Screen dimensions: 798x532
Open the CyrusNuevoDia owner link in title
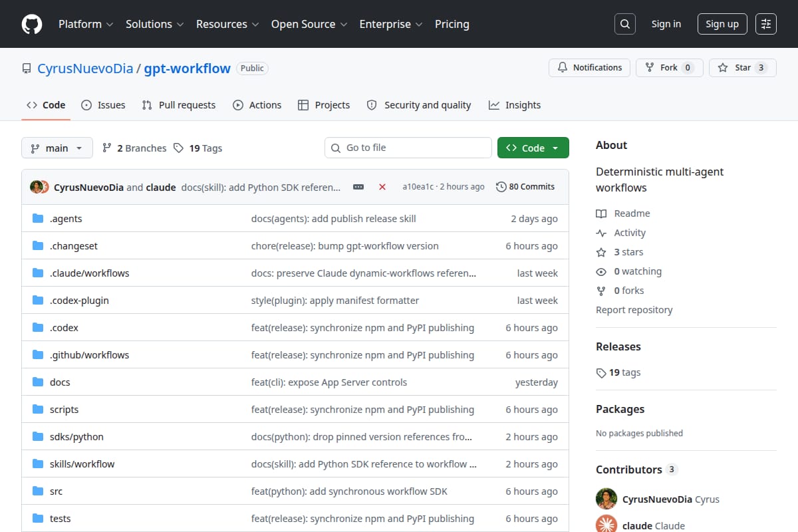85,68
